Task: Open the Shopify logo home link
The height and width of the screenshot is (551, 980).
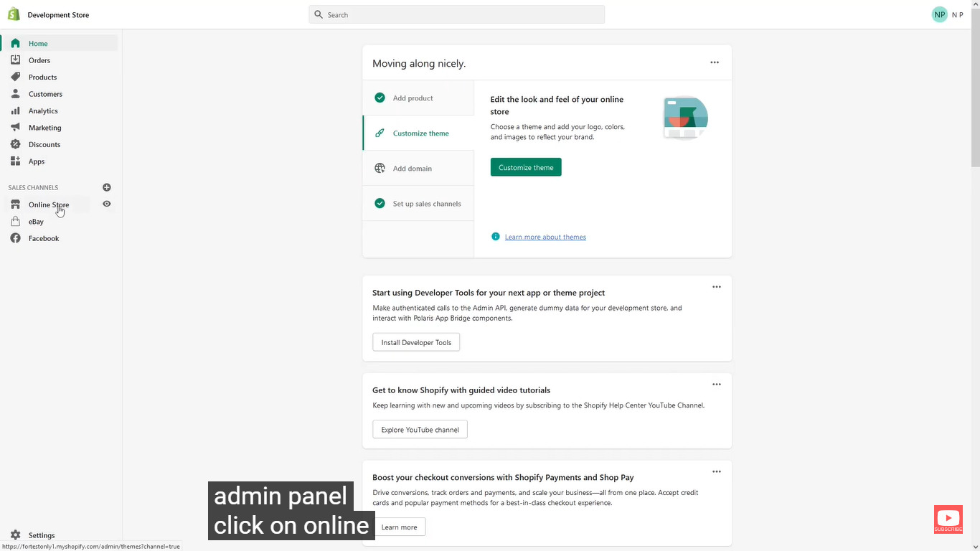Action: coord(14,14)
